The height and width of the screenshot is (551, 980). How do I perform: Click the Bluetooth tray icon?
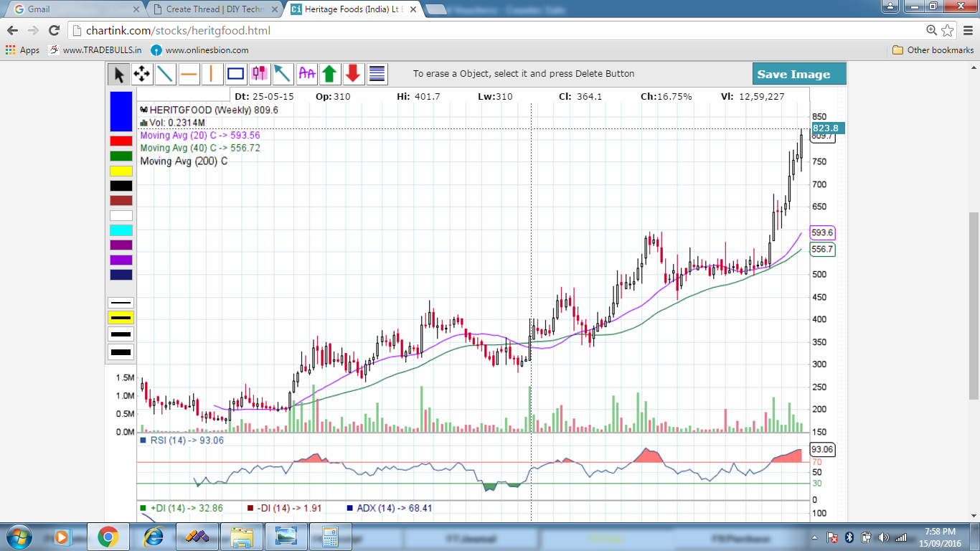click(849, 537)
